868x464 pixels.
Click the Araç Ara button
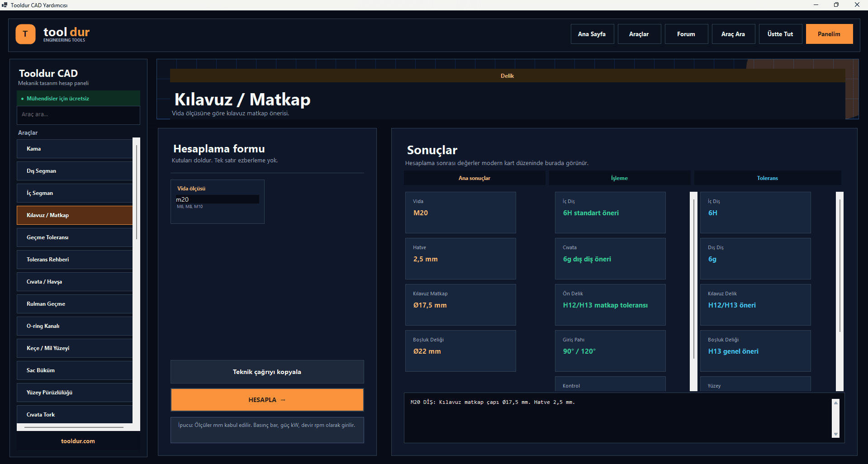coord(733,34)
